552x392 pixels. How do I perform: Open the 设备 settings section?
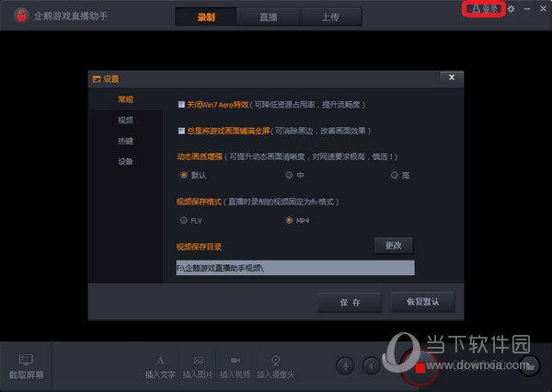pyautogui.click(x=126, y=161)
